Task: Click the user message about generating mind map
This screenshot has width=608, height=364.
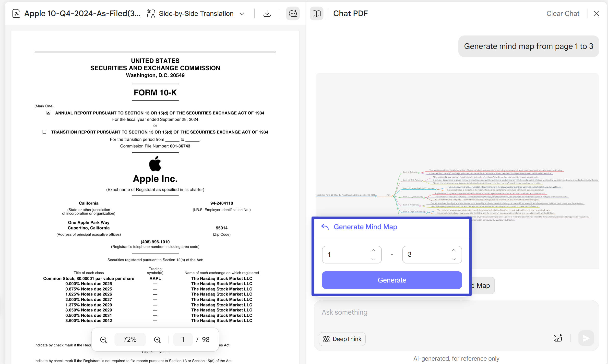Action: coord(528,46)
